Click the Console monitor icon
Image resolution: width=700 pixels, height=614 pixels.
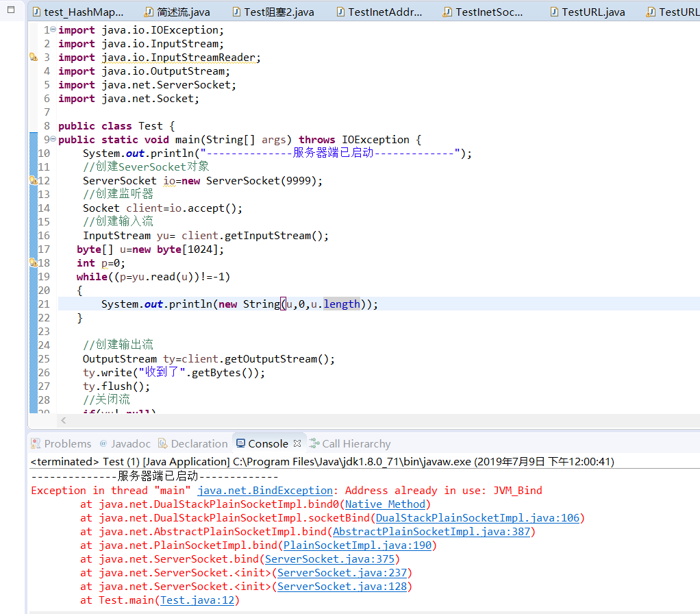pos(240,443)
